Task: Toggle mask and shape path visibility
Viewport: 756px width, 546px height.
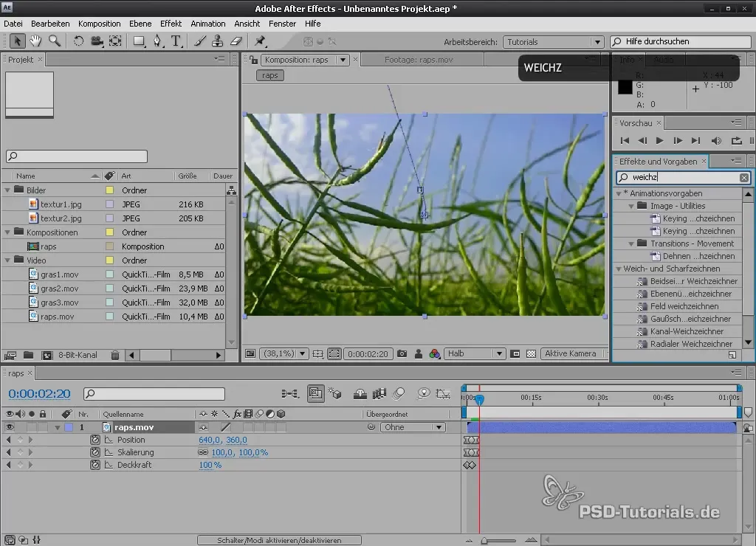Action: [334, 353]
